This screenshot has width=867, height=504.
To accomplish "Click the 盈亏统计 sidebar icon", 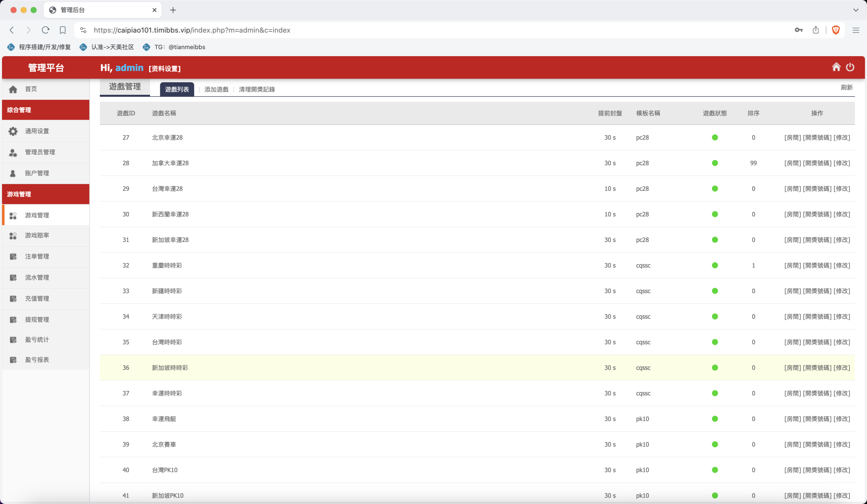I will 13,340.
